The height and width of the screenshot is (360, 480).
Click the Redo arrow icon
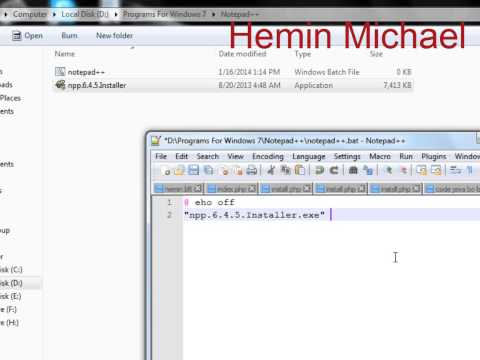(x=334, y=170)
